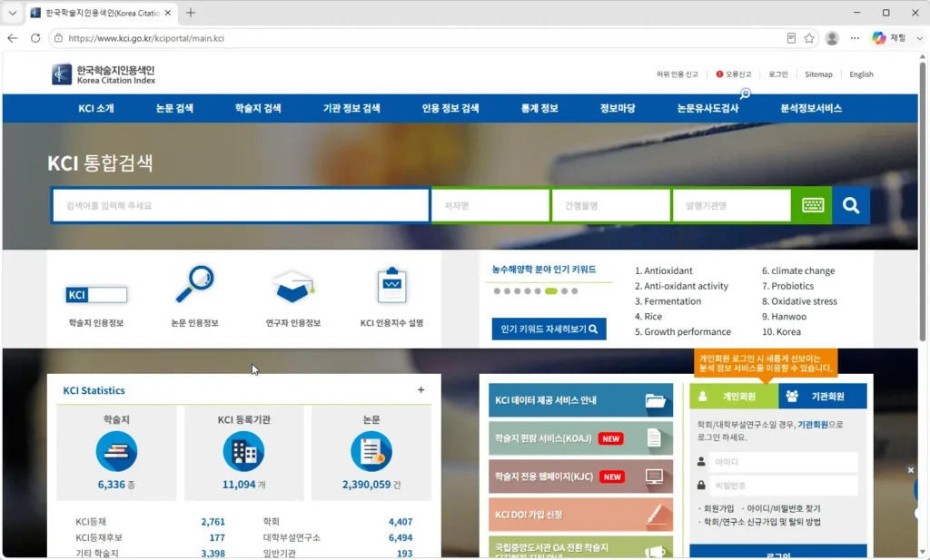The width and height of the screenshot is (930, 560).
Task: Open the Sitemap link
Action: pos(818,74)
